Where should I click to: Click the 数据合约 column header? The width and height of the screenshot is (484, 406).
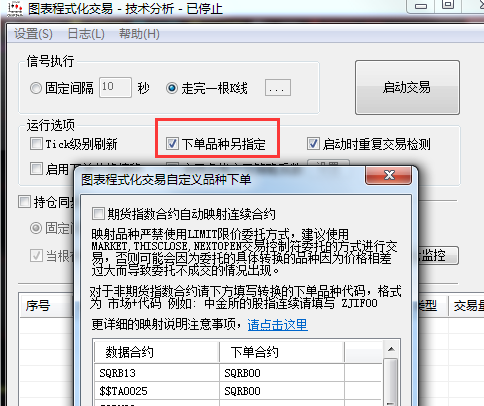(157, 352)
